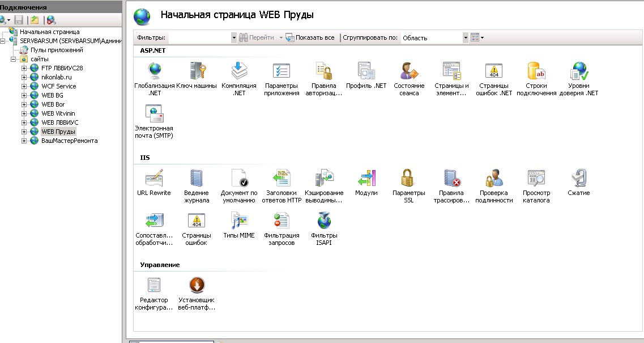Image resolution: width=644 pixels, height=343 pixels.
Task: Open the URL Rewrite module
Action: tap(154, 183)
